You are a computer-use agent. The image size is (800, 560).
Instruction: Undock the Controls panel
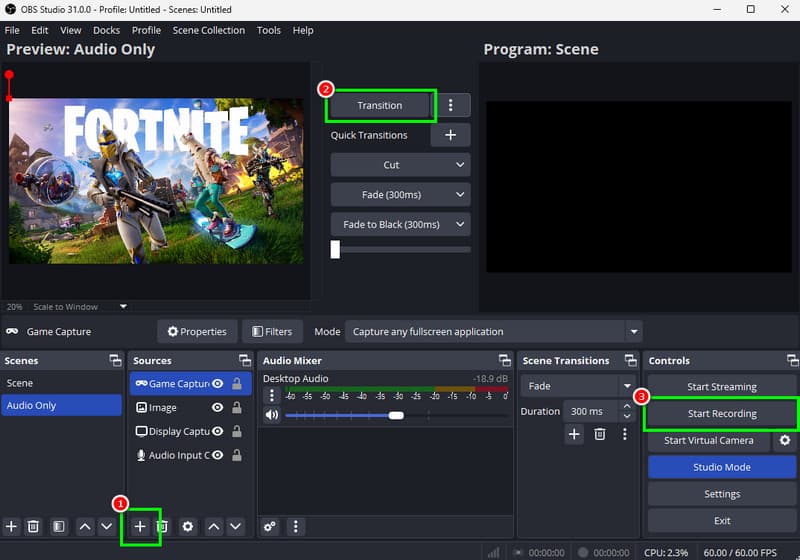click(792, 361)
